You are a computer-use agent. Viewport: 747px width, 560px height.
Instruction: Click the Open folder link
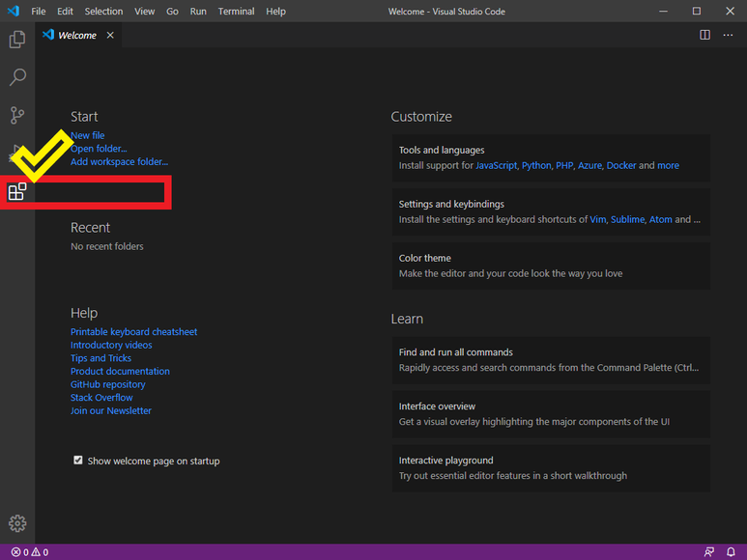99,149
